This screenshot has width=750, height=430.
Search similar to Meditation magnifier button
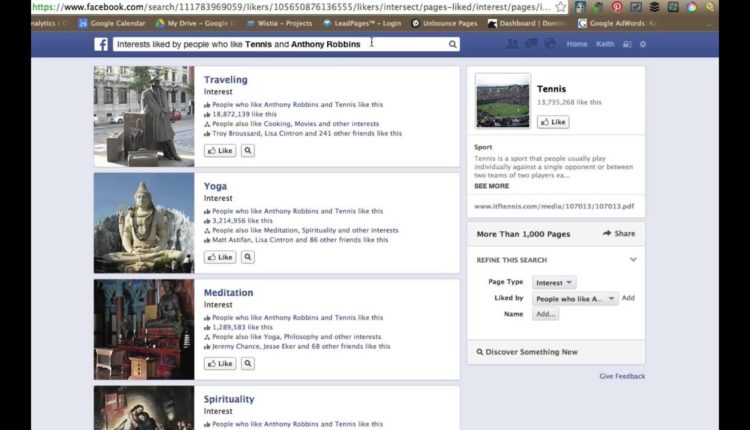point(248,364)
